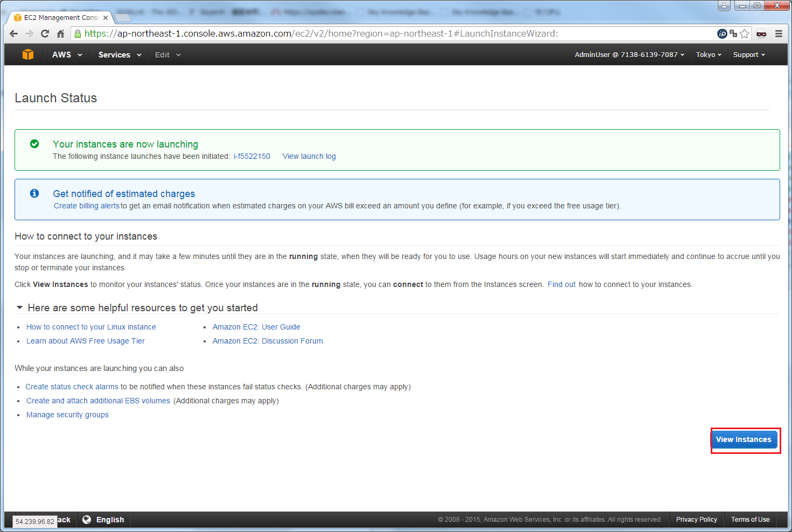Image resolution: width=792 pixels, height=532 pixels.
Task: Click the Launch Status heading
Action: tap(56, 98)
